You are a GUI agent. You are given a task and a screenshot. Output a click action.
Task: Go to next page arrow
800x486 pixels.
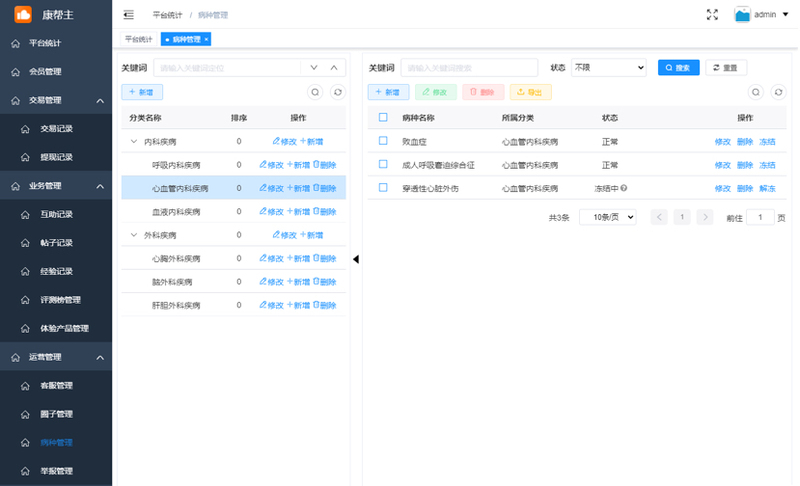point(705,217)
